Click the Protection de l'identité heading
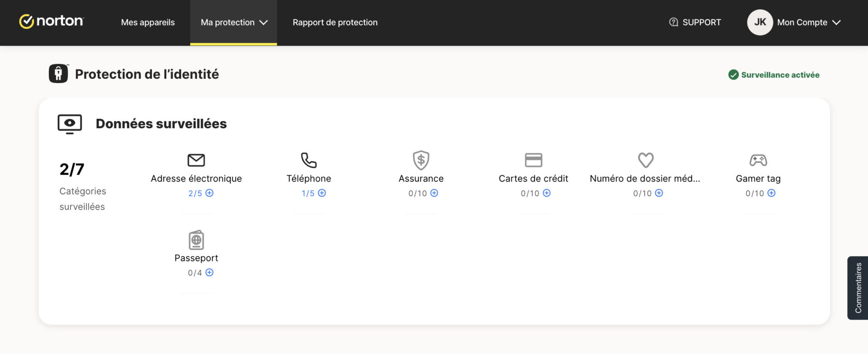The image size is (868, 354). point(147,74)
